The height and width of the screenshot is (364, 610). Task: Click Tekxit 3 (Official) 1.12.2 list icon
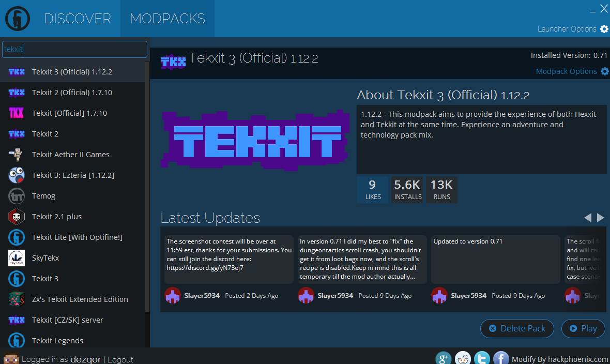point(17,72)
